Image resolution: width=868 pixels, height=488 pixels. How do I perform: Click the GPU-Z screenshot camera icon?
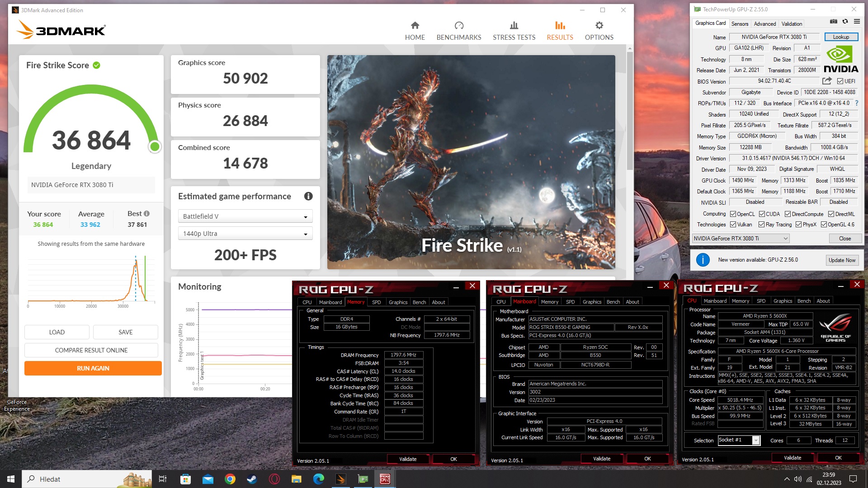tap(834, 21)
